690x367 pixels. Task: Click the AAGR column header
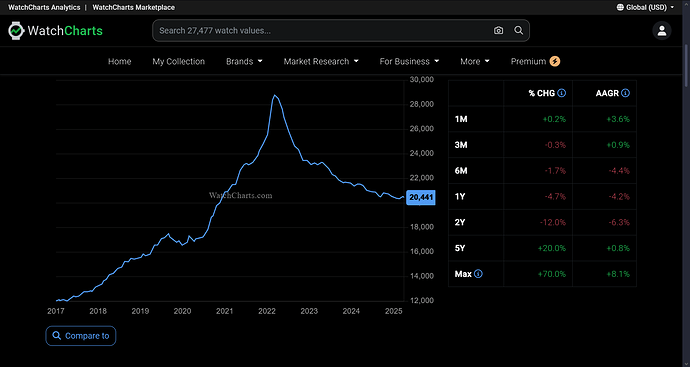(607, 93)
